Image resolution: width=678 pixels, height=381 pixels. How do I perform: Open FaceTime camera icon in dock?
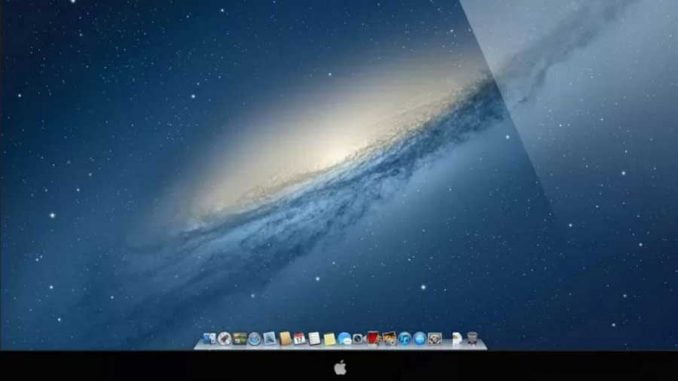(x=359, y=338)
